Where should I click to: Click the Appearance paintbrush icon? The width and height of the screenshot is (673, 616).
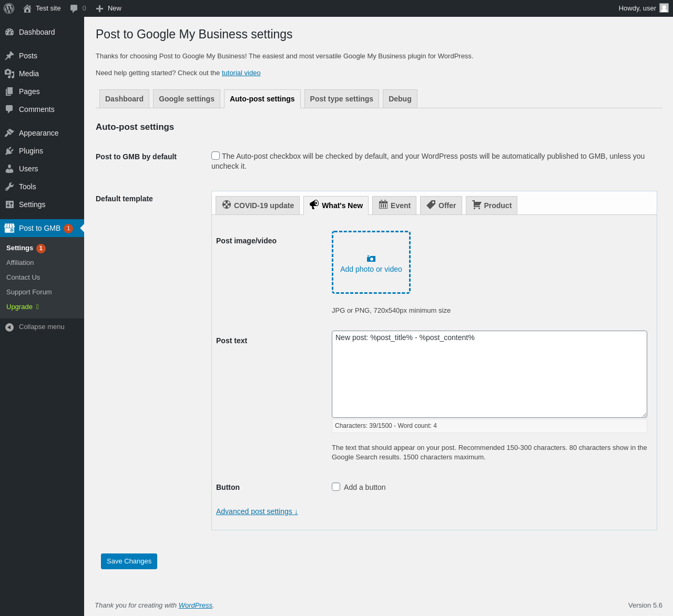point(9,133)
